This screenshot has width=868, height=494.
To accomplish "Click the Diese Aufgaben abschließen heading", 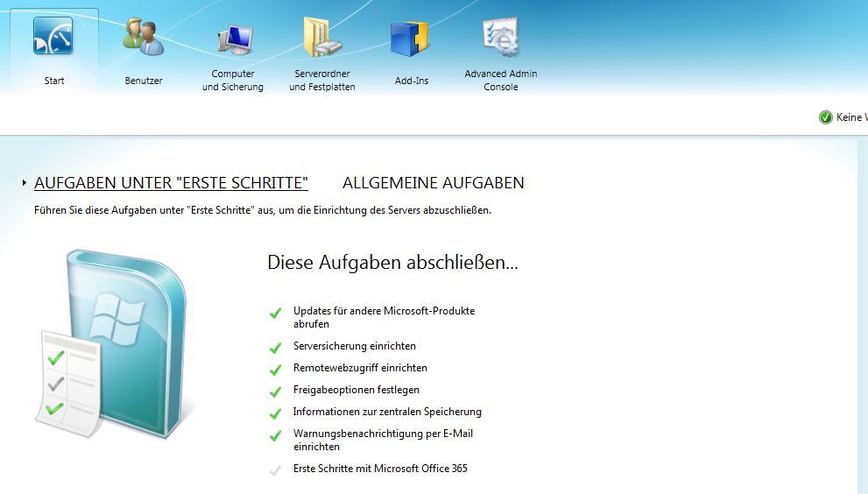I will (x=392, y=262).
